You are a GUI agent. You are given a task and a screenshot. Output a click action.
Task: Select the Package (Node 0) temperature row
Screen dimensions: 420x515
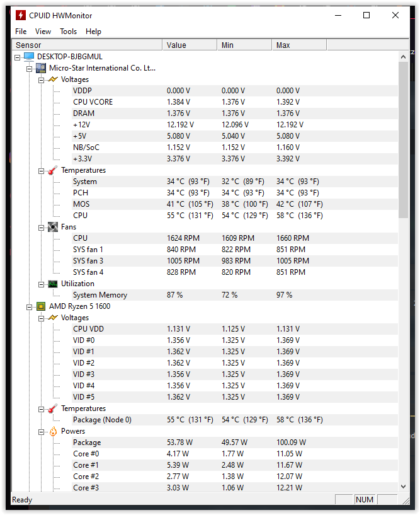click(235, 420)
